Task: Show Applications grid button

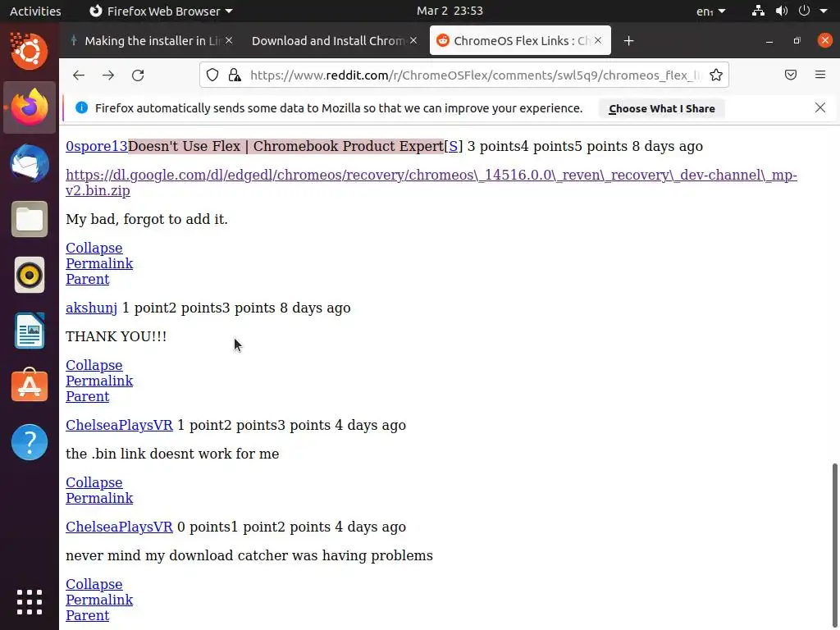Action: 29,602
